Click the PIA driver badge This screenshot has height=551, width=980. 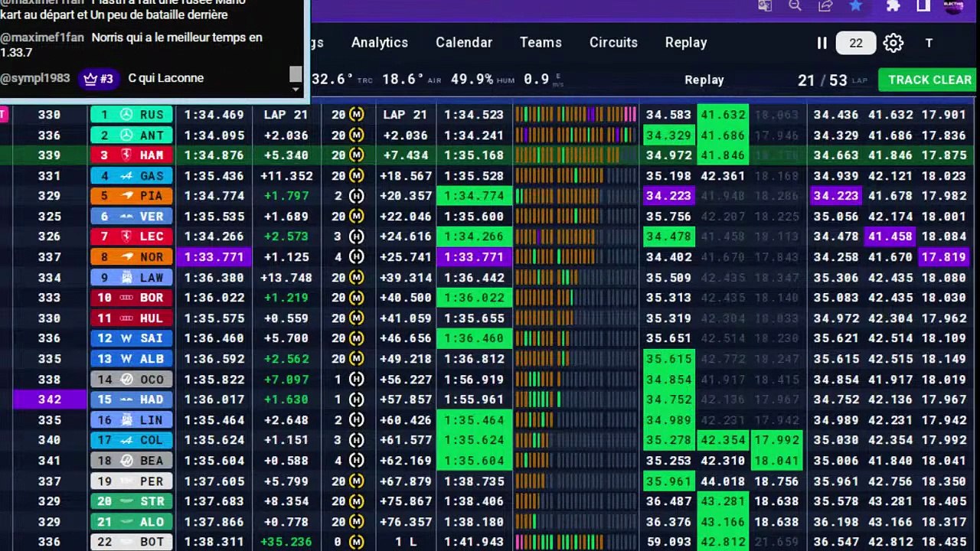[x=132, y=196]
